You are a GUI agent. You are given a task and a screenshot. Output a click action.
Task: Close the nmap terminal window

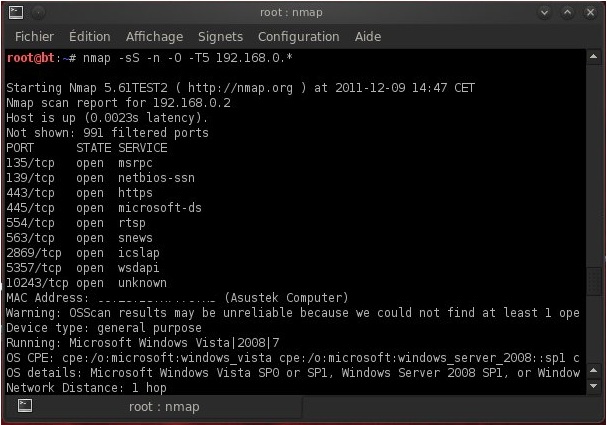[x=590, y=13]
